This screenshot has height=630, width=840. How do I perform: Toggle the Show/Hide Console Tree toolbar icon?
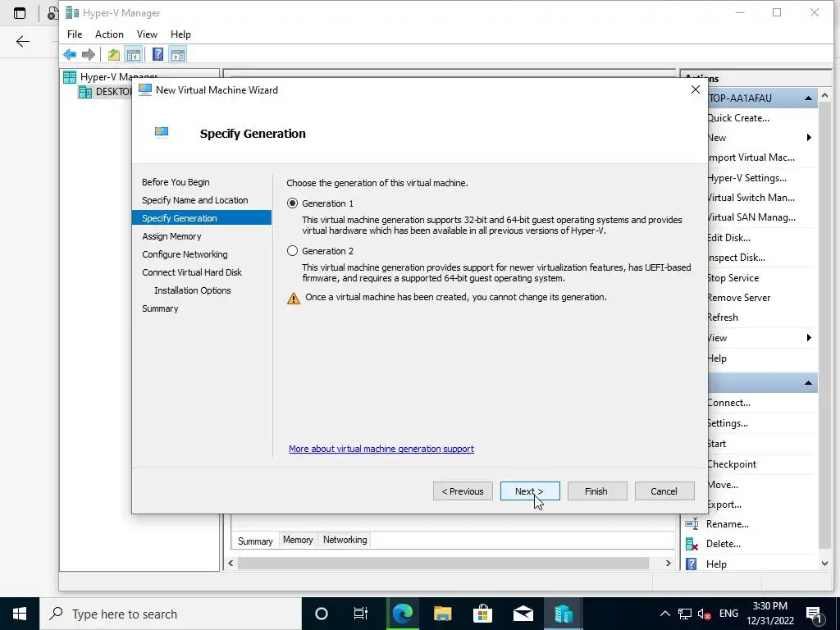134,54
